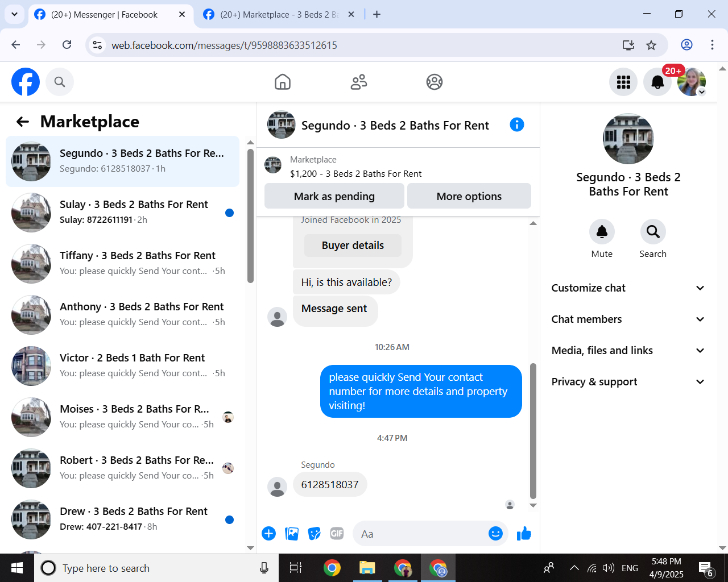Image resolution: width=728 pixels, height=582 pixels.
Task: Click the $1,200 listing thumbnail
Action: [273, 165]
